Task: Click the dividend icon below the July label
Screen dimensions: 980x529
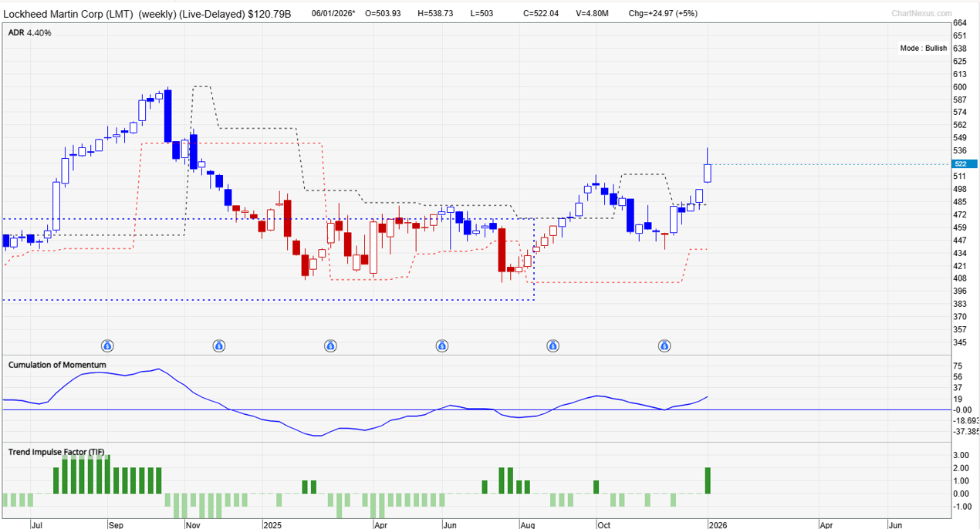Action: point(108,345)
